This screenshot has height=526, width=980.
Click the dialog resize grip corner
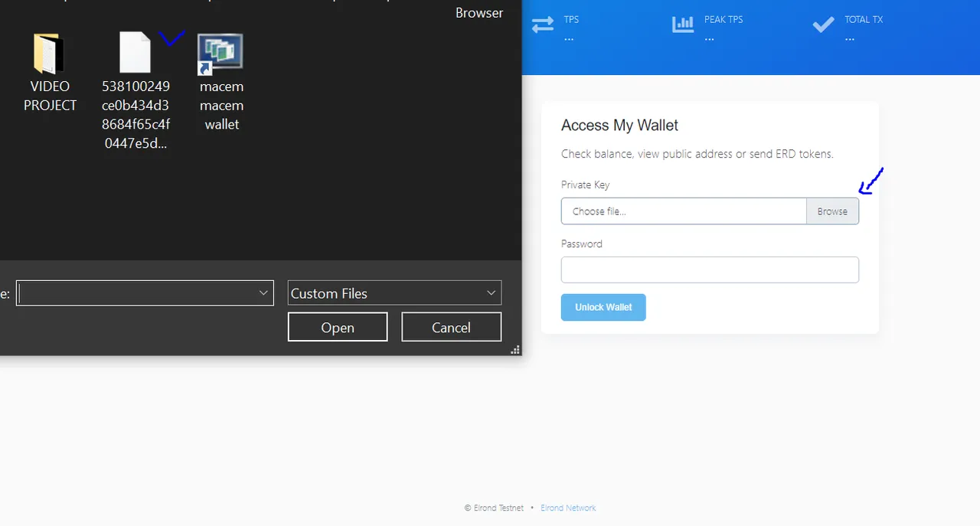pyautogui.click(x=516, y=350)
